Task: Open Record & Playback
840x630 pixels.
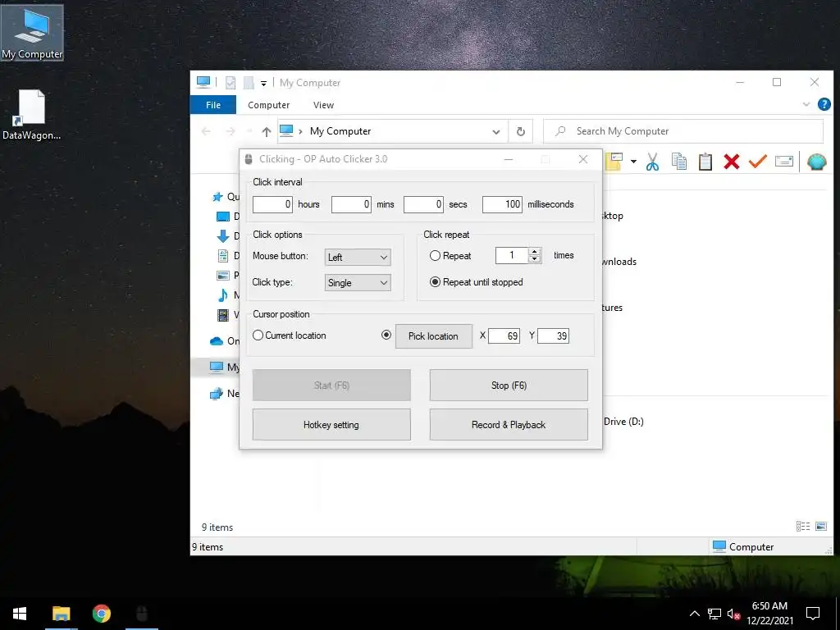Action: [x=509, y=425]
